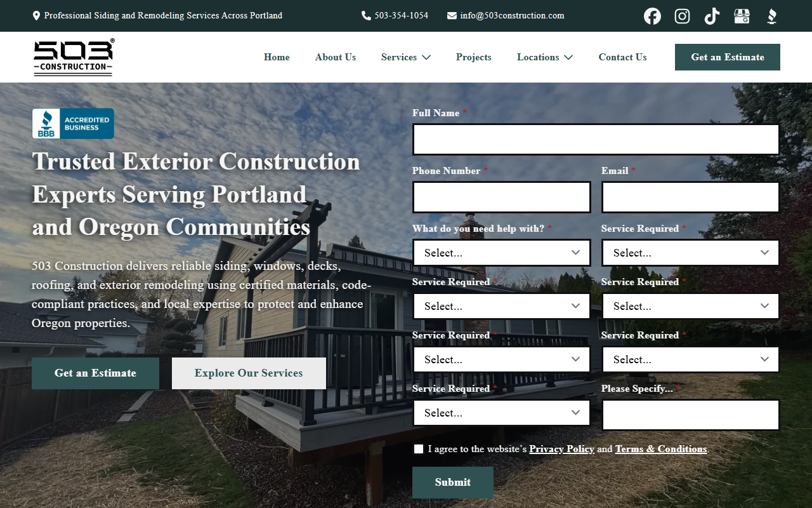Click the 'Trusted Exterior Construction Experts' headline
The image size is (812, 508).
[x=196, y=194]
